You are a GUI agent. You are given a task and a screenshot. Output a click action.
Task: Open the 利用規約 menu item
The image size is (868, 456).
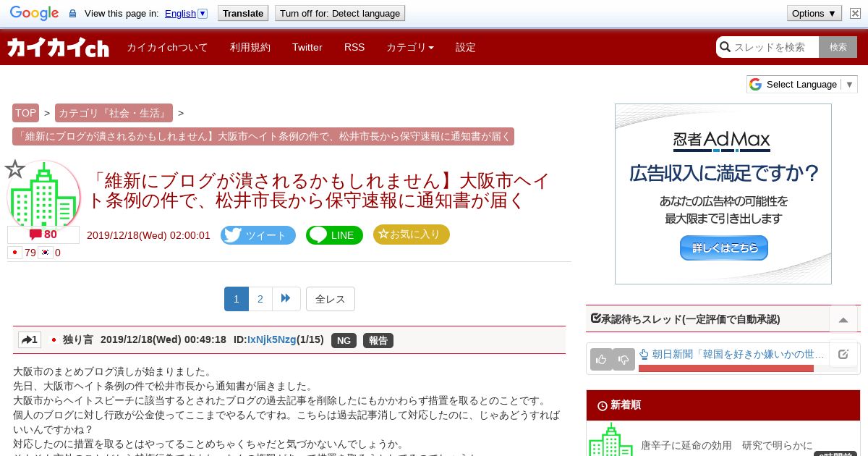[250, 47]
